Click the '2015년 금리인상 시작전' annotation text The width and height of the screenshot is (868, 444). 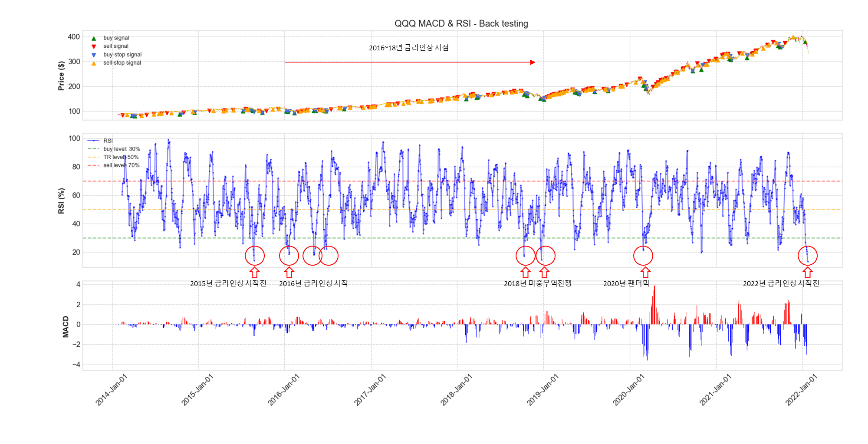tap(228, 283)
